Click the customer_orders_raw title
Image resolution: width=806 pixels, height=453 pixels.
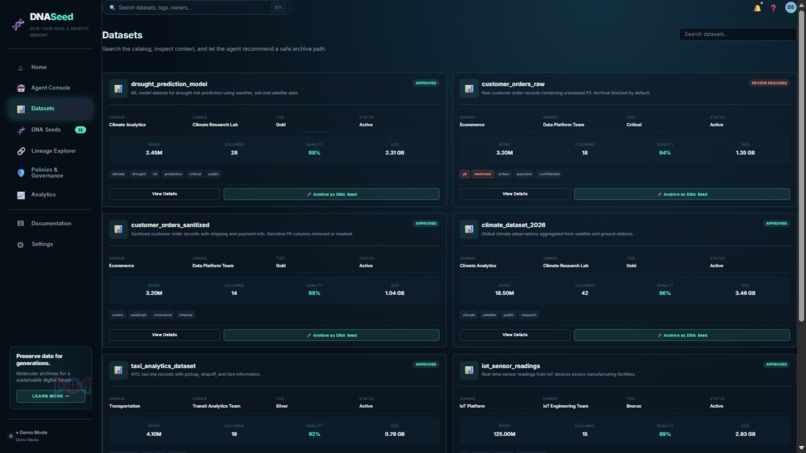click(513, 84)
